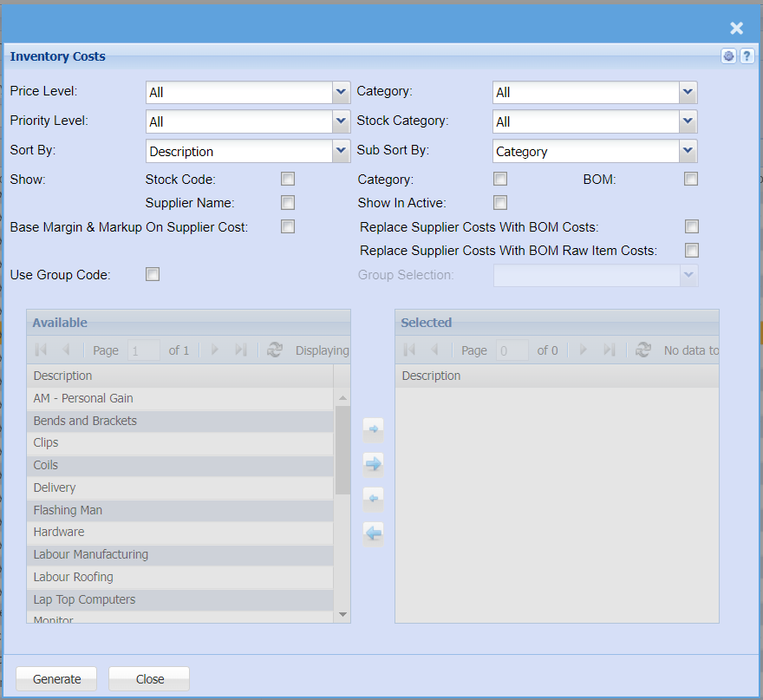Click the Close button at bottom
The height and width of the screenshot is (700, 763).
coord(149,679)
